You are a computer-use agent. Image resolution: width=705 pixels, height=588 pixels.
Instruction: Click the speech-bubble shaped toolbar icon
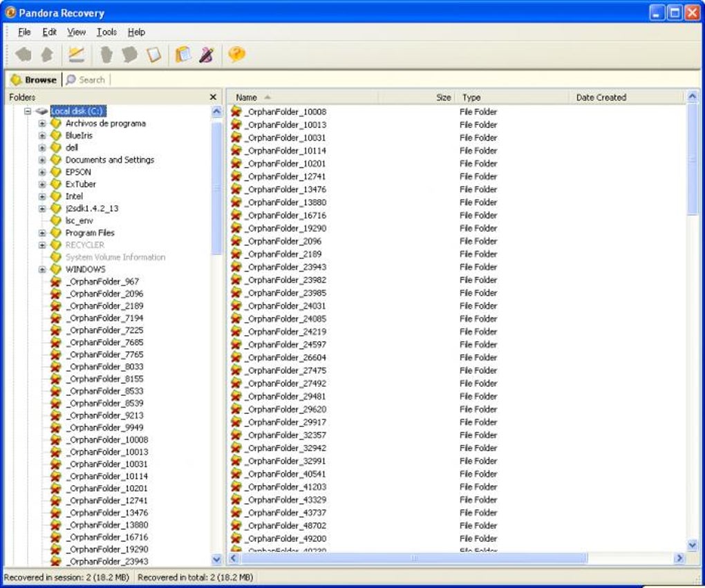tap(129, 55)
